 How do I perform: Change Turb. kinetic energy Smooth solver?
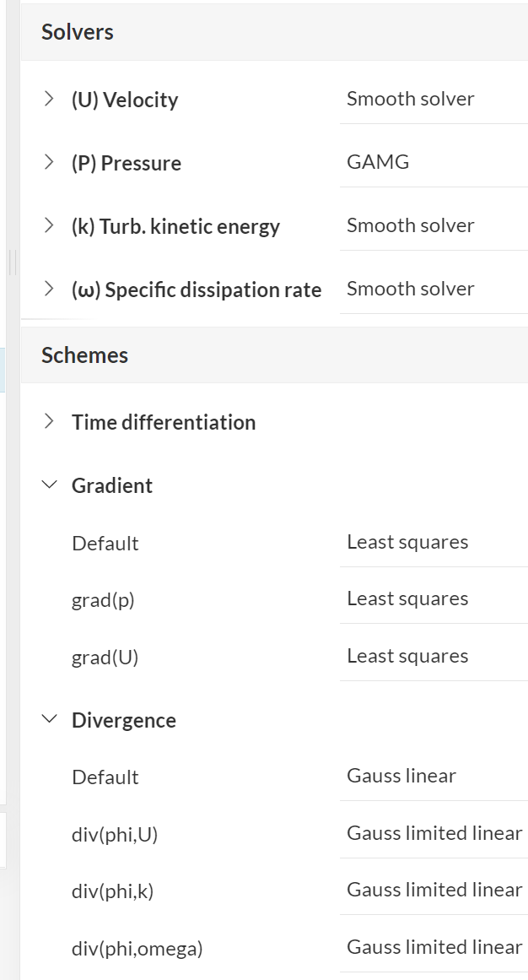pos(433,226)
